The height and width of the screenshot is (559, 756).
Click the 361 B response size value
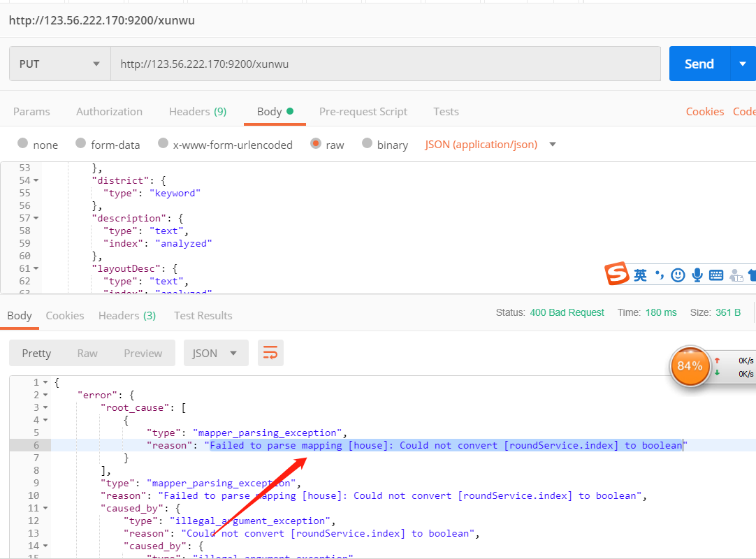(728, 312)
